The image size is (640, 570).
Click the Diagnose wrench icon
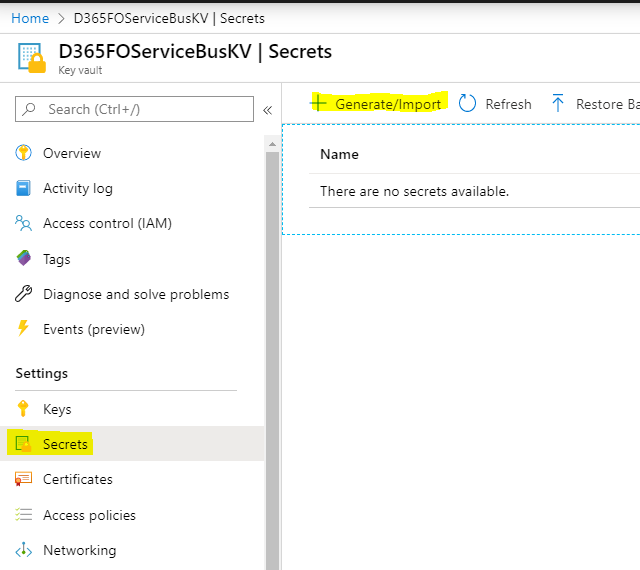pos(23,294)
